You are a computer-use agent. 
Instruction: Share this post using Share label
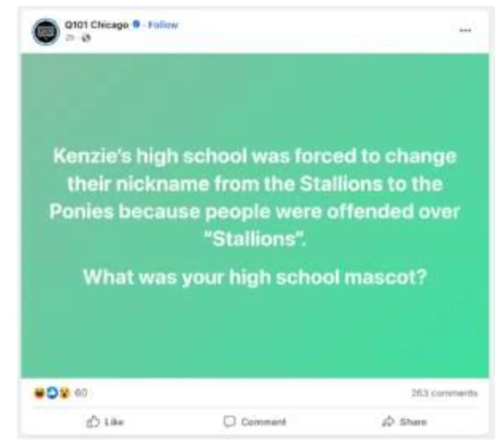click(x=413, y=421)
